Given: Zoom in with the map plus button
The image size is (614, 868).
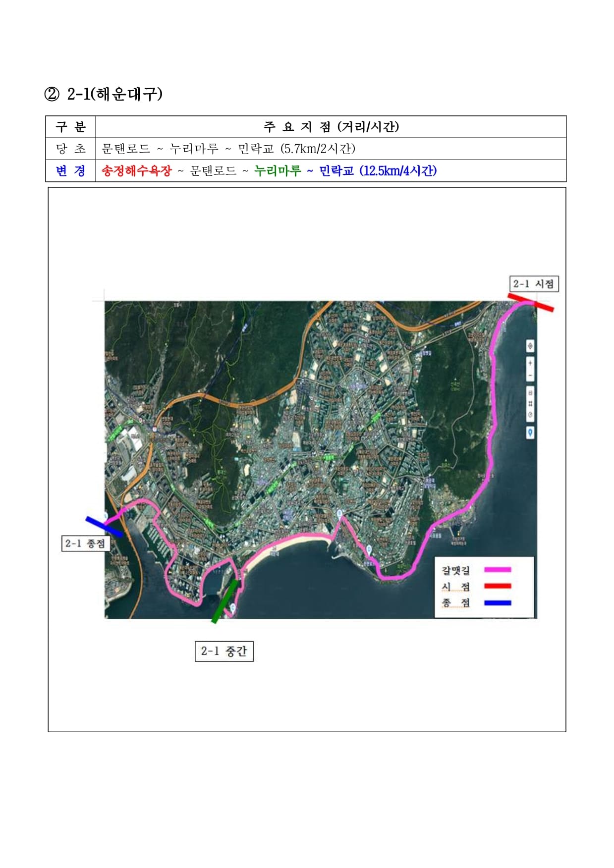Looking at the screenshot, I should (530, 363).
